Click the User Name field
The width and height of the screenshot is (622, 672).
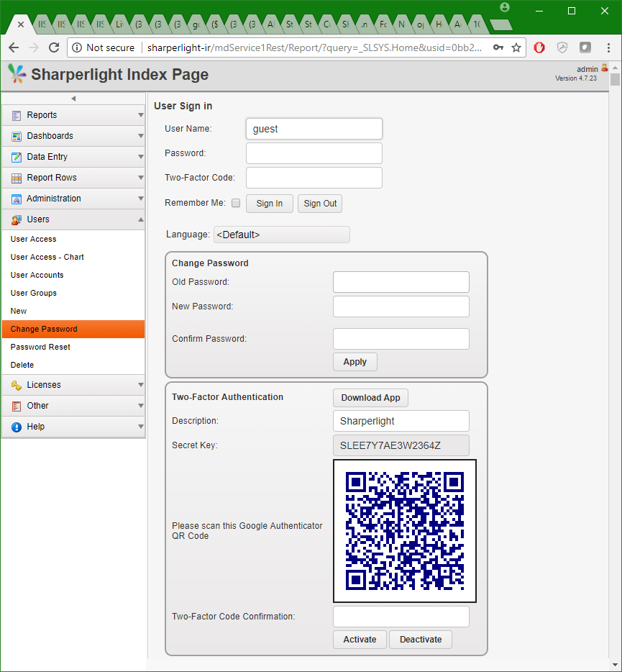(314, 129)
